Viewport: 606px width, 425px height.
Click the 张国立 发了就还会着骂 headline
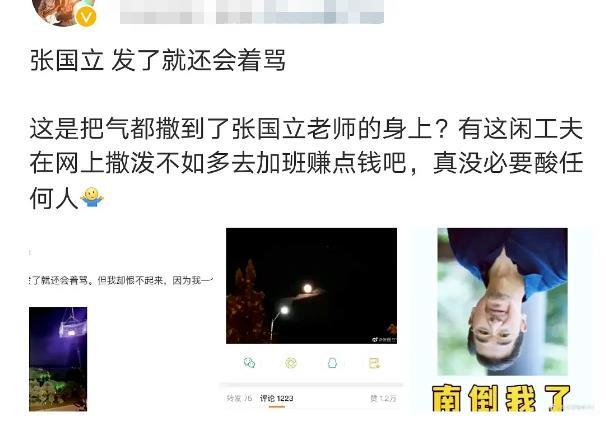pos(158,61)
